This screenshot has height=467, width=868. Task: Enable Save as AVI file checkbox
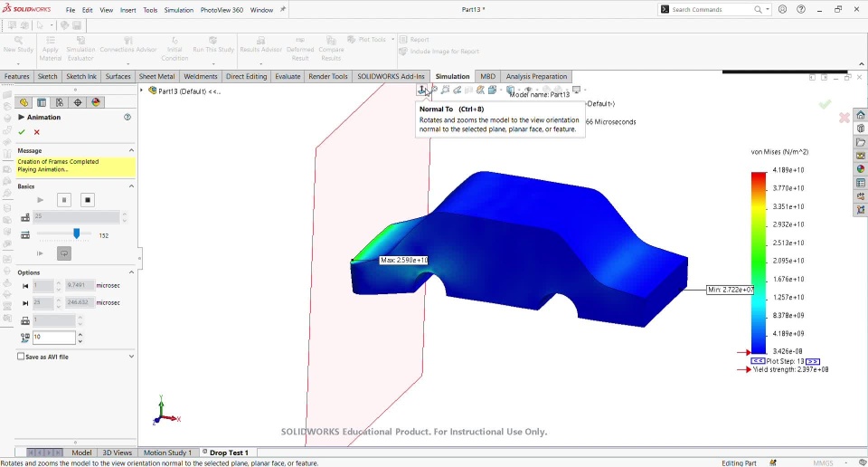[21, 357]
